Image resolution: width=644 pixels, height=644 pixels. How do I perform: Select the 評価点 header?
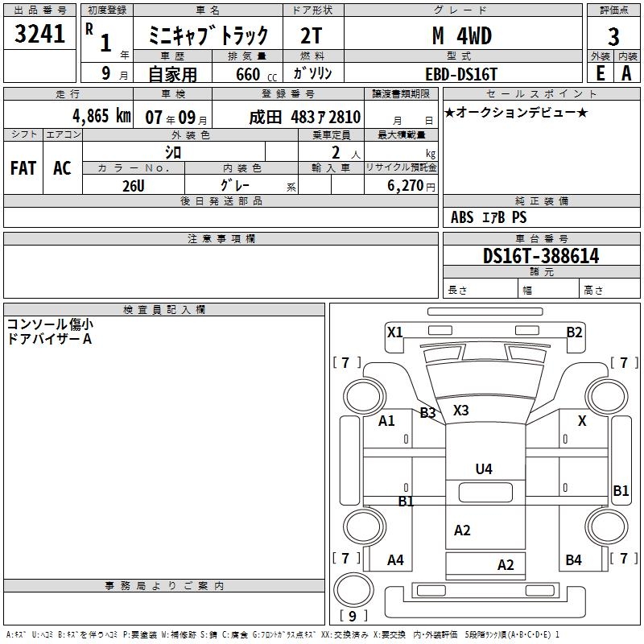[x=613, y=10]
